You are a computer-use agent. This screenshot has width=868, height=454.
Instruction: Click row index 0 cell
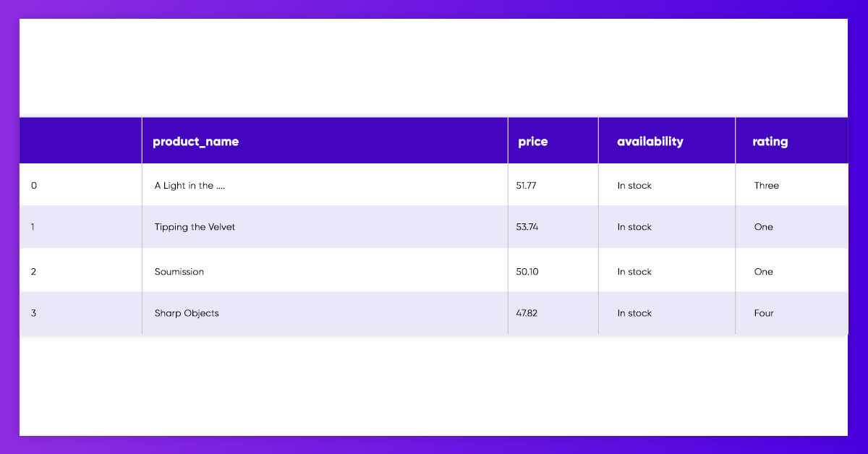tap(81, 185)
